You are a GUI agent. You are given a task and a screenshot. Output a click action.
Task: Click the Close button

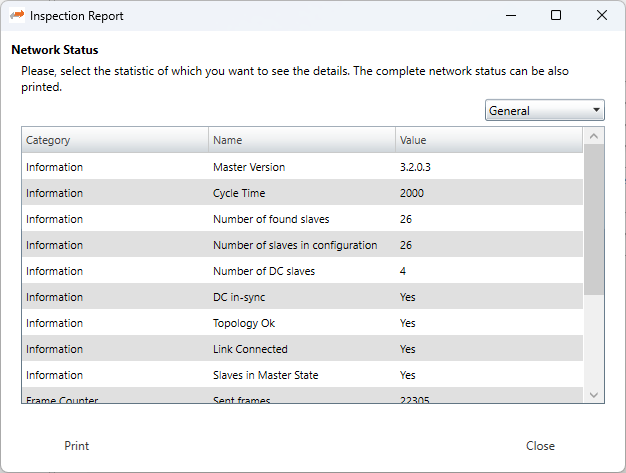coord(540,446)
